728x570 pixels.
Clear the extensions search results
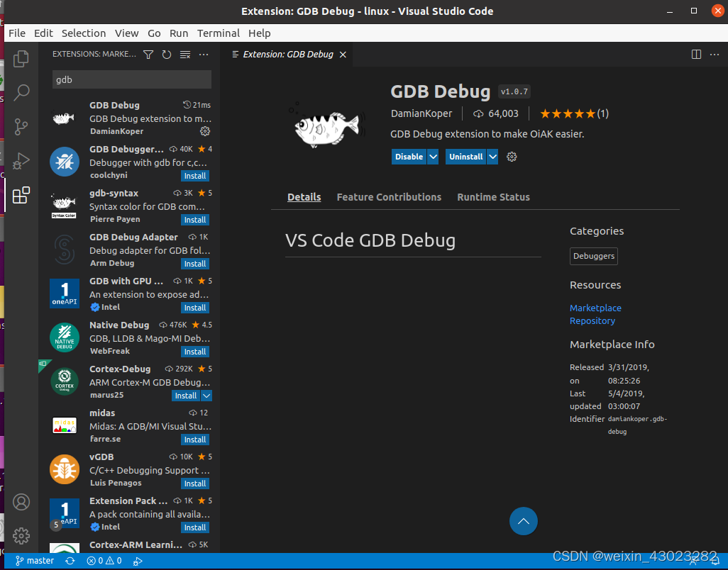click(x=187, y=55)
